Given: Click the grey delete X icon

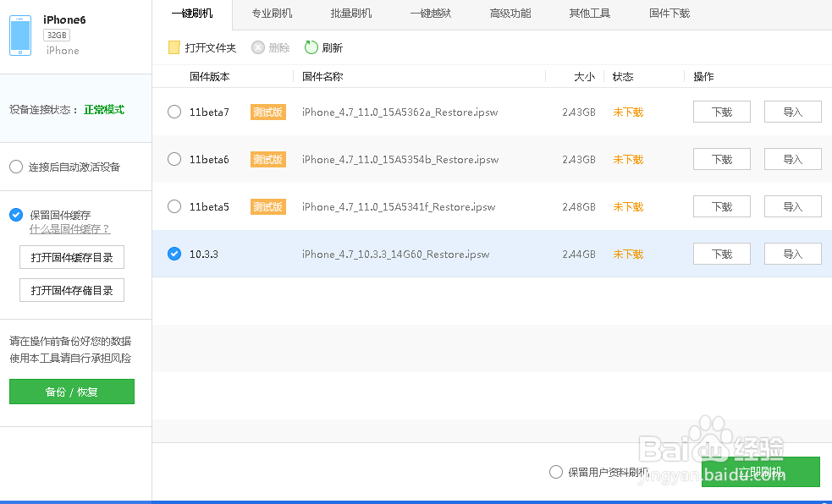Looking at the screenshot, I should tap(258, 47).
